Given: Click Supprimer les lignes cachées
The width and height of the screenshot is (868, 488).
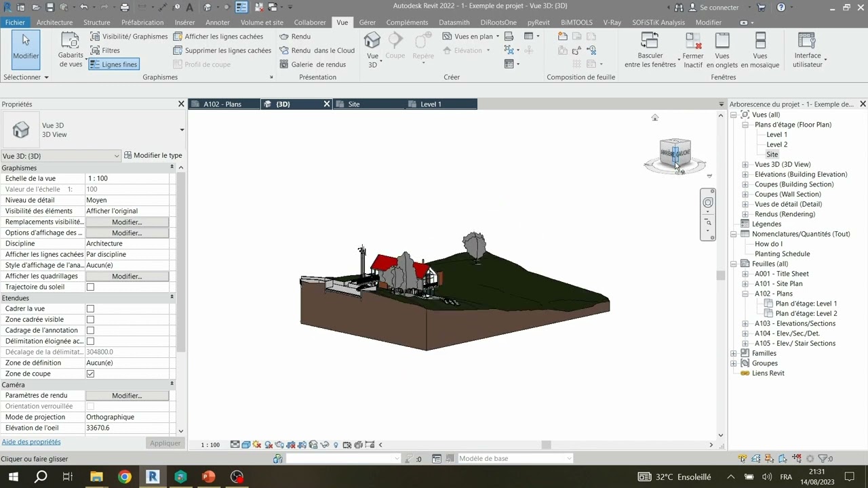Looking at the screenshot, I should tap(222, 50).
